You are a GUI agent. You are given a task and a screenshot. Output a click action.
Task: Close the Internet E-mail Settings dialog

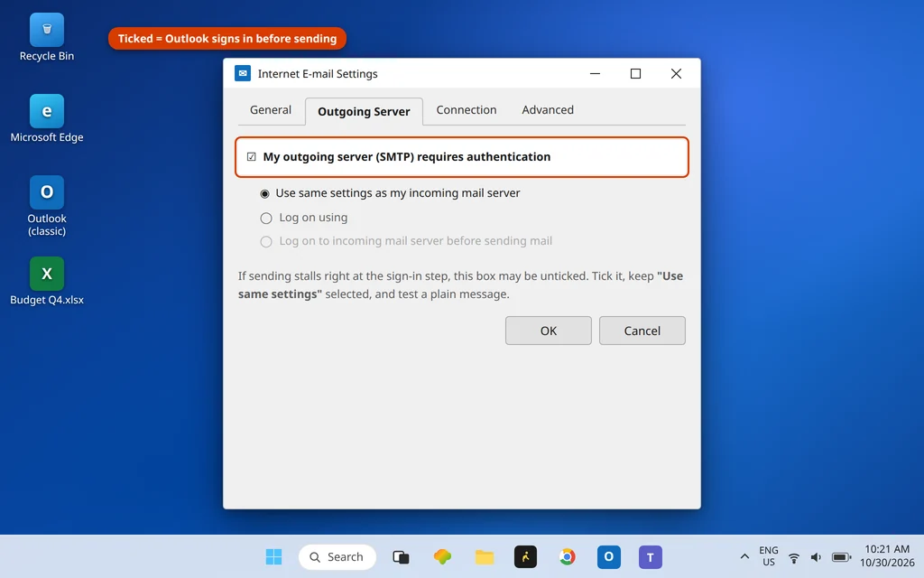pos(676,73)
